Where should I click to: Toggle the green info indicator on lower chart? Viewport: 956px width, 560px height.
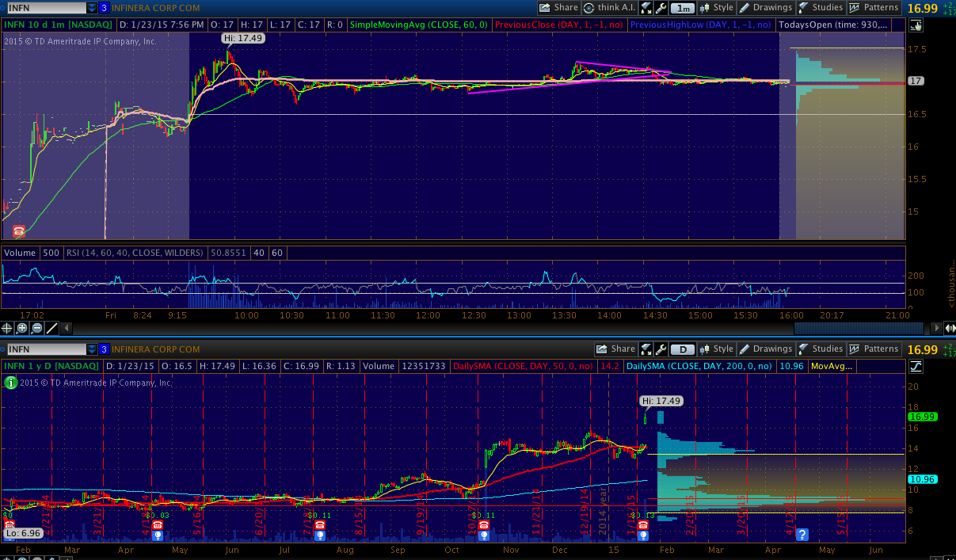pyautogui.click(x=10, y=382)
